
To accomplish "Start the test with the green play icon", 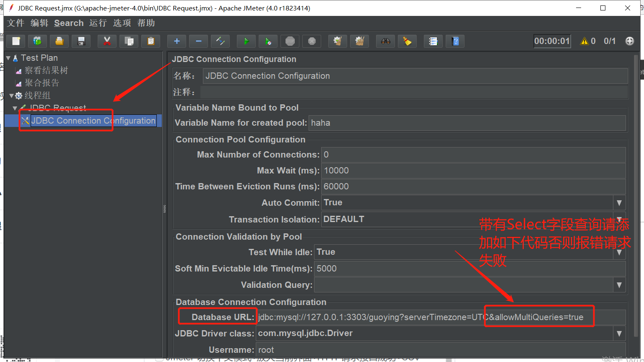I will click(246, 41).
